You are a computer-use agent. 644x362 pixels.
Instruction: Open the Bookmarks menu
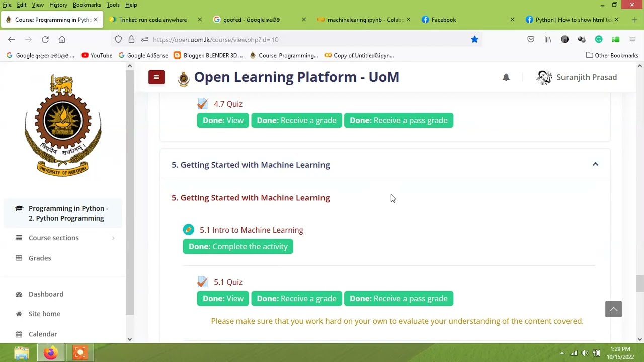pyautogui.click(x=87, y=5)
